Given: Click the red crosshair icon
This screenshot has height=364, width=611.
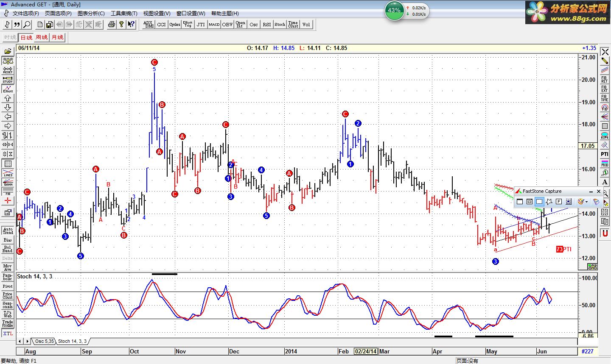Looking at the screenshot, I should point(8,201).
